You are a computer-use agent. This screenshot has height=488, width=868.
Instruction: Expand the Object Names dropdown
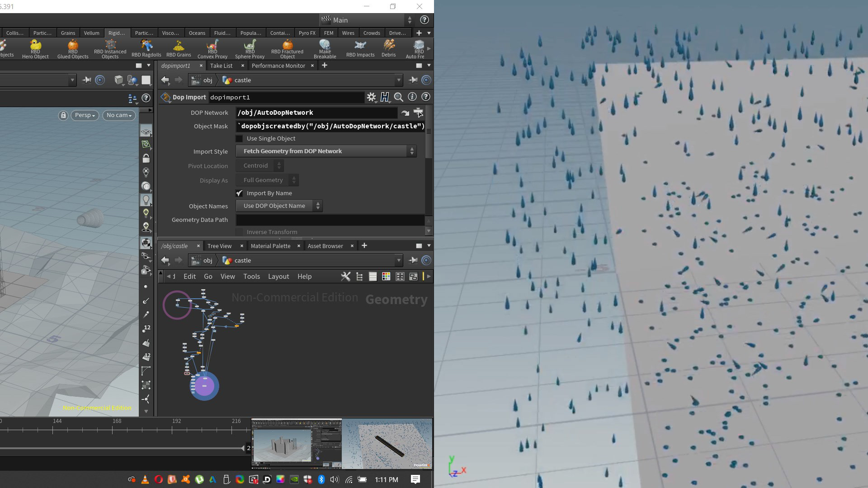279,206
